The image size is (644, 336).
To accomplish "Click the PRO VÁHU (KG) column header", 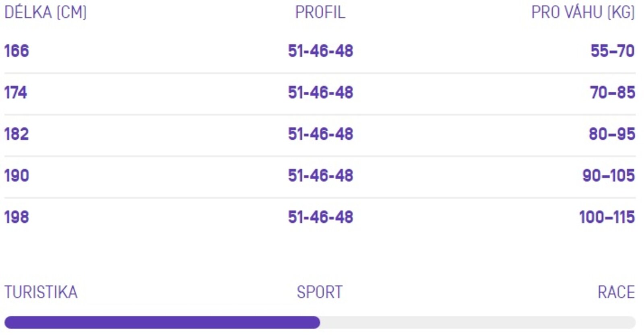I will pos(583,12).
